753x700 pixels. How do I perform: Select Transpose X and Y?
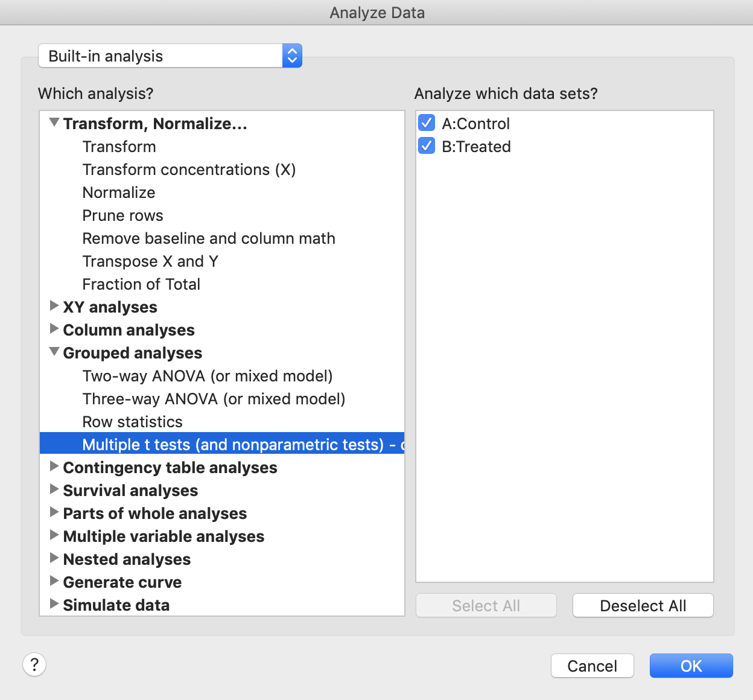150,261
